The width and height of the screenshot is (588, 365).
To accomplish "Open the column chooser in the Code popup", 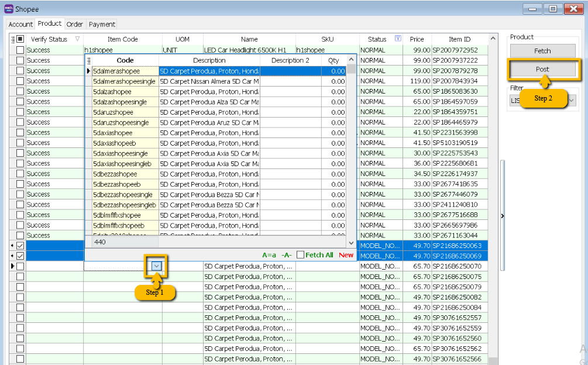I will 89,60.
